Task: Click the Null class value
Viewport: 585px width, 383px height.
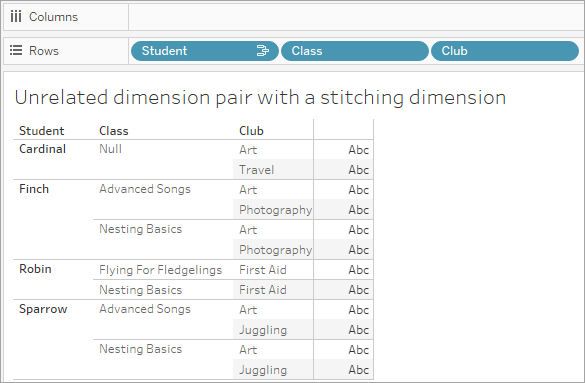Action: tap(110, 149)
